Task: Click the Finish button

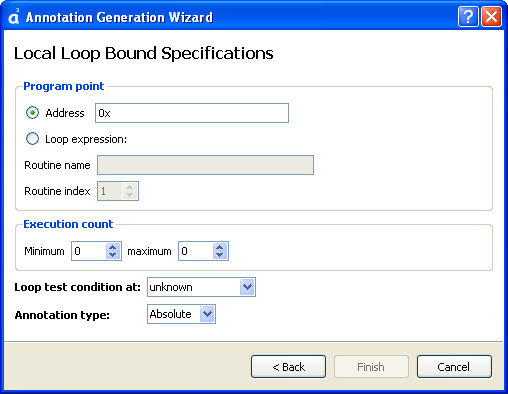Action: [371, 366]
